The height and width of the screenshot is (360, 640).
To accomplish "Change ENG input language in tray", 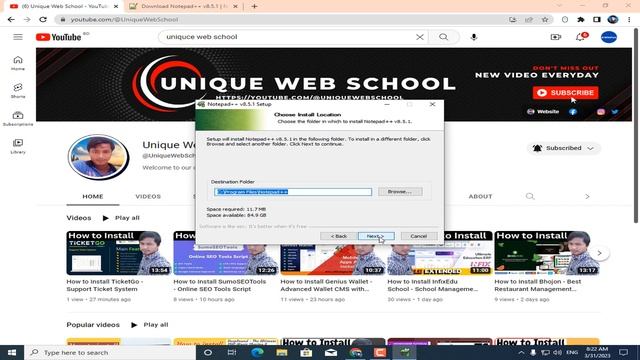I will point(572,352).
